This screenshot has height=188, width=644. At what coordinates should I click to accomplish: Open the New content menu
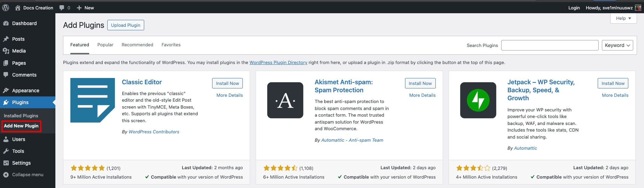(85, 8)
